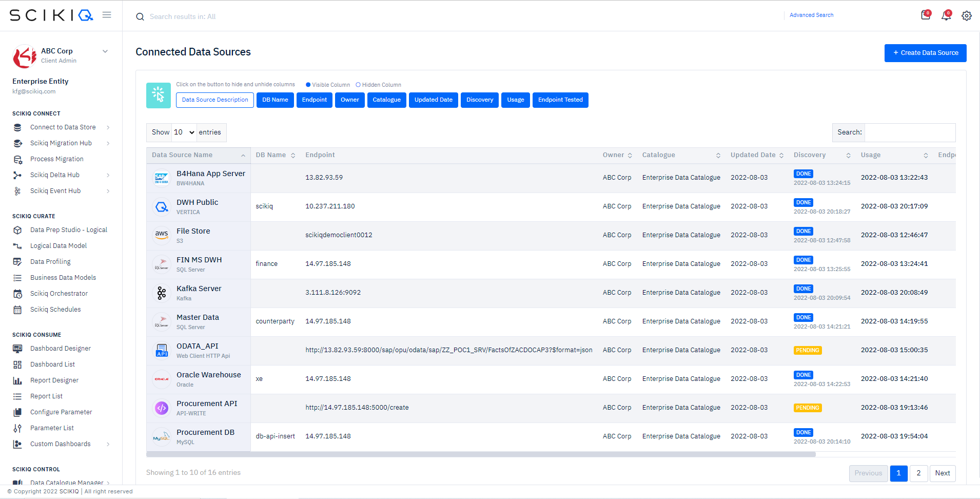980x499 pixels.
Task: Click the notifications bell icon
Action: pyautogui.click(x=947, y=16)
